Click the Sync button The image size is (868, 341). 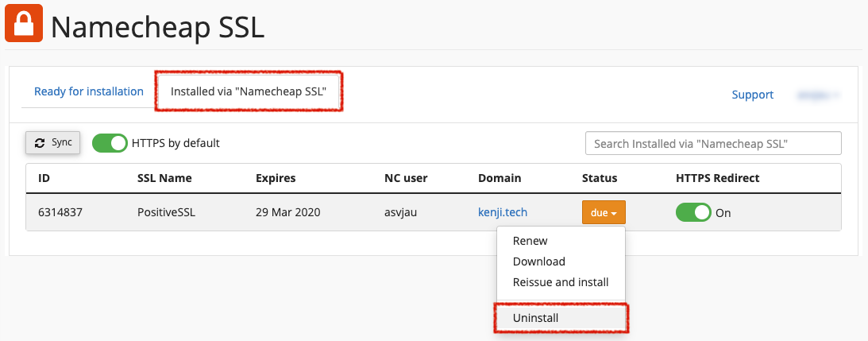pyautogui.click(x=53, y=142)
